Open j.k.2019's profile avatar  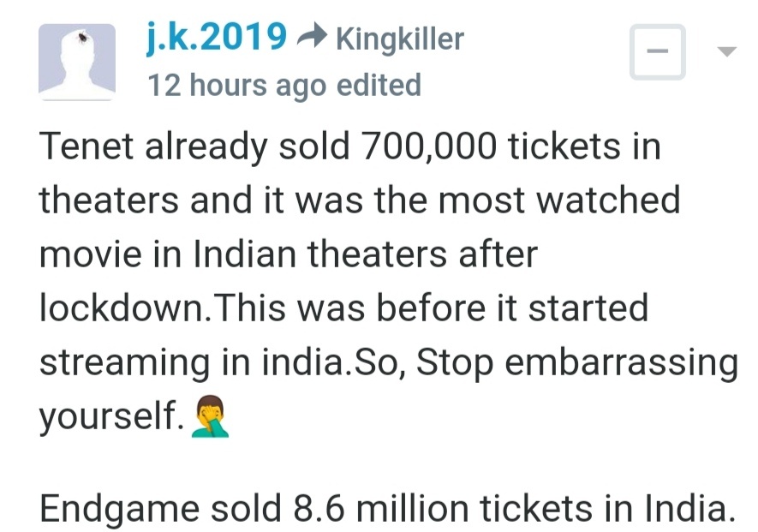[77, 62]
